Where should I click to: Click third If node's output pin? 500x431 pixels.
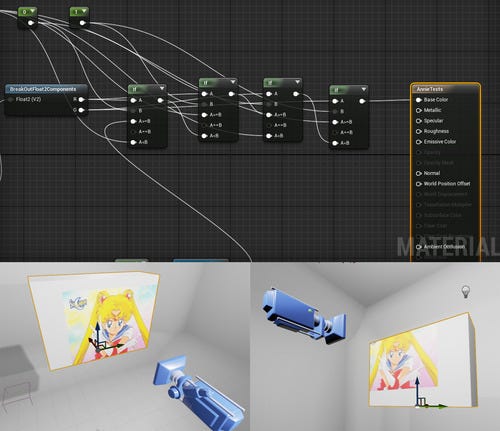click(296, 94)
